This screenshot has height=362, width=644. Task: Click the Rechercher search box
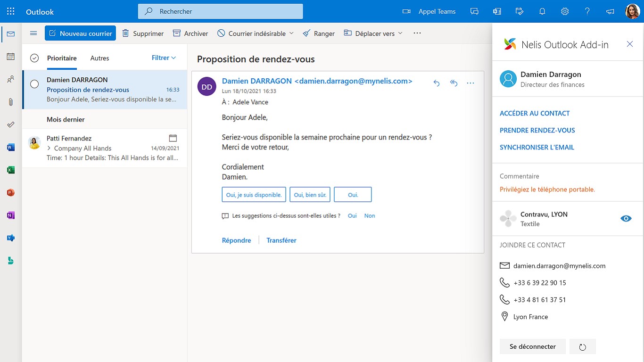(x=221, y=11)
